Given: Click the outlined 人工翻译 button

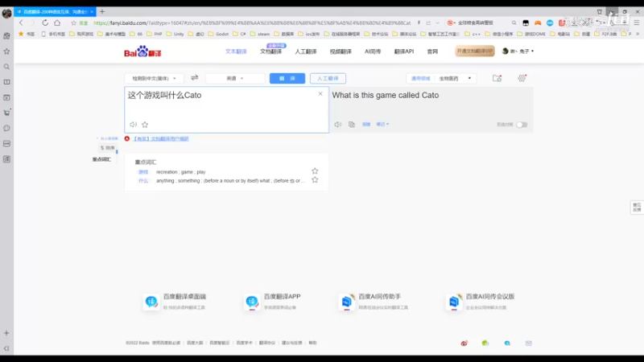Looking at the screenshot, I should click(328, 78).
